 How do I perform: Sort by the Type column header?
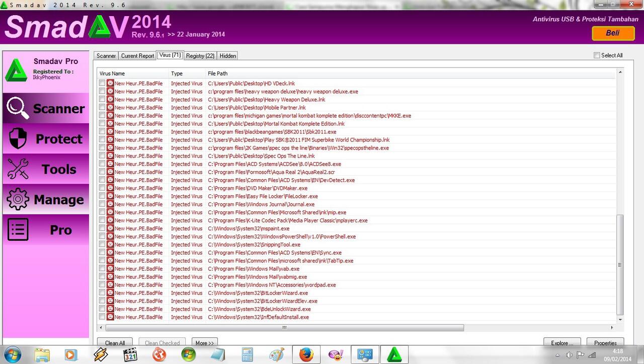tap(187, 74)
